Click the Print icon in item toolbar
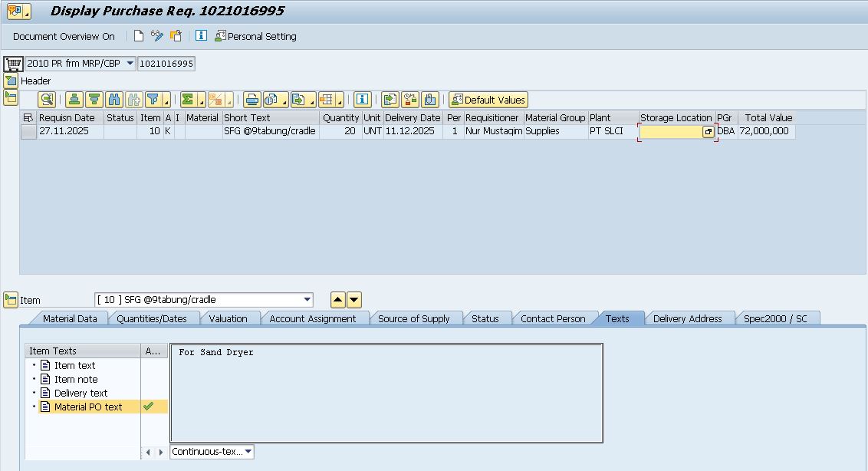This screenshot has width=868, height=471. 252,100
